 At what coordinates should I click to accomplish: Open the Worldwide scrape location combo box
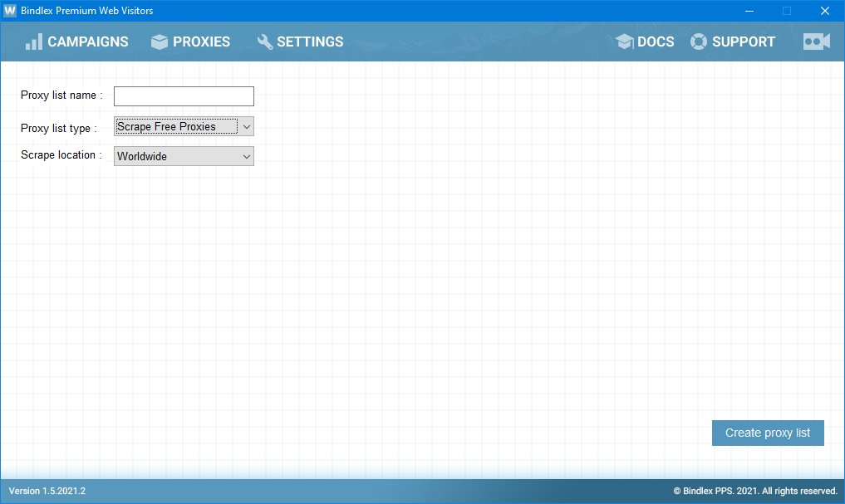[x=175, y=156]
